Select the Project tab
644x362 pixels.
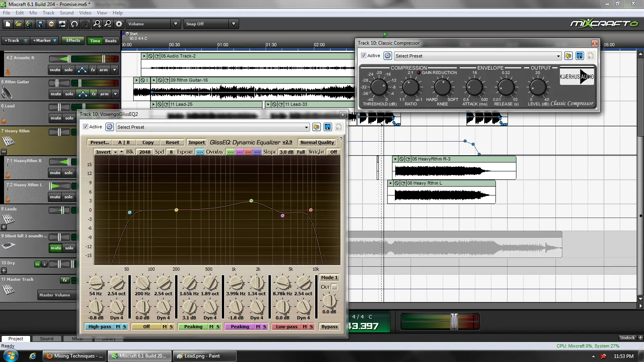[x=16, y=339]
